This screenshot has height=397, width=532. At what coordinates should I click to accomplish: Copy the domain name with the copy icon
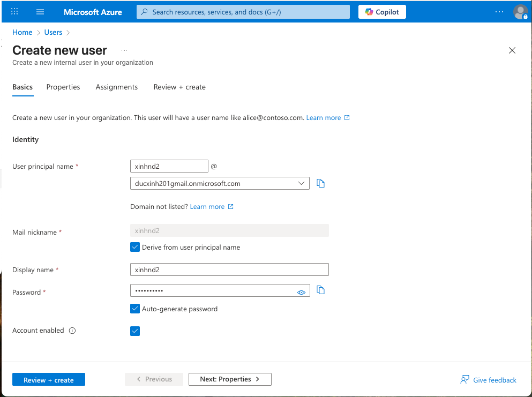coord(320,183)
